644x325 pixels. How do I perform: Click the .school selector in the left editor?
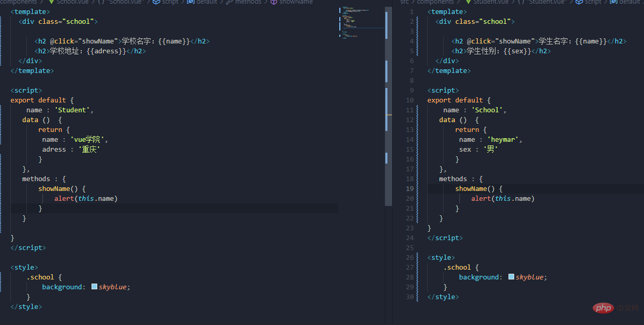(x=40, y=277)
